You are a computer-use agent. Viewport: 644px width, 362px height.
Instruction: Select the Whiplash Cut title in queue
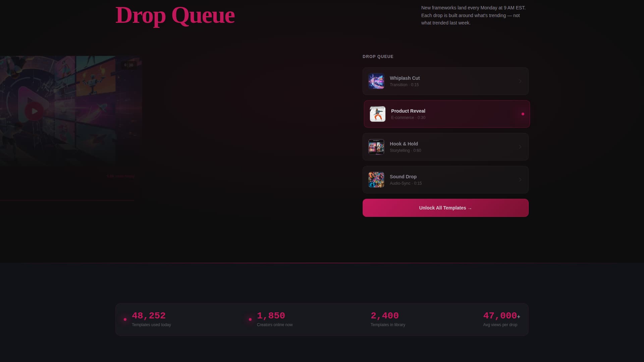pyautogui.click(x=405, y=78)
